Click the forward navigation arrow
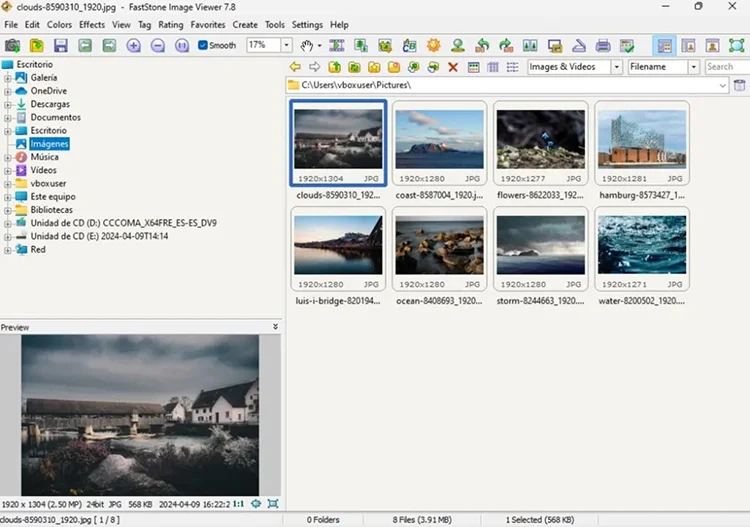The width and height of the screenshot is (750, 527). [314, 67]
